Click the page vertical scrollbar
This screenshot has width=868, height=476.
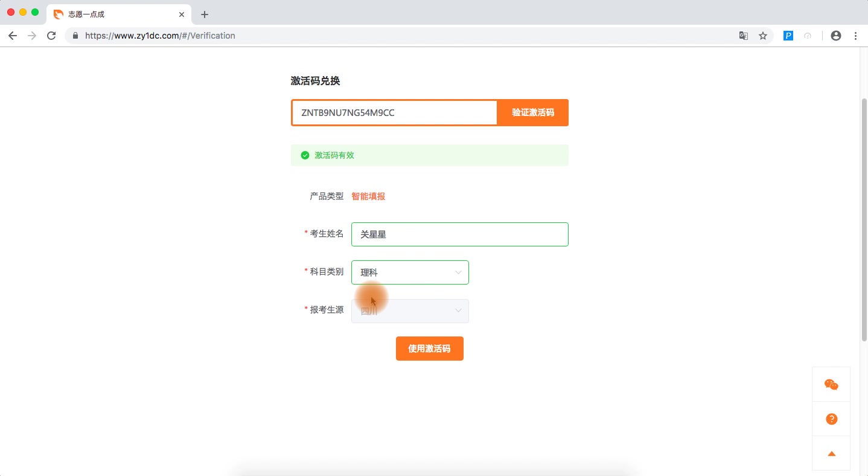pyautogui.click(x=864, y=220)
